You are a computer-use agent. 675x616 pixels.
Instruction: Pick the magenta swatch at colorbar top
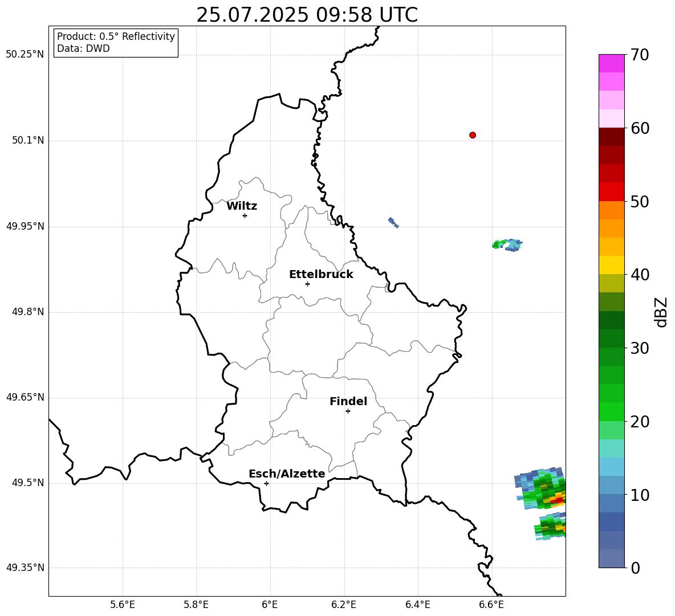(612, 63)
